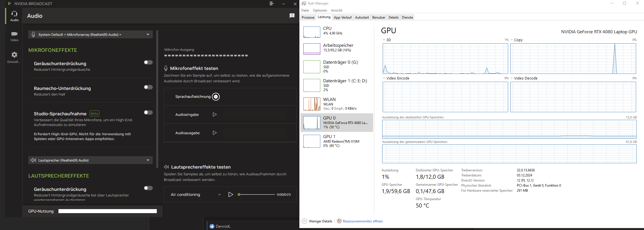Open the 3D graph engine dropdown
This screenshot has height=230, width=644.
(x=384, y=40)
